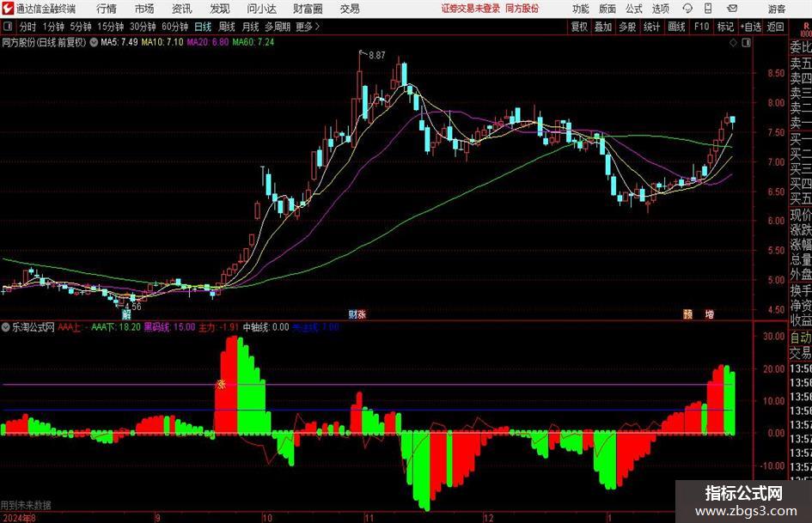The width and height of the screenshot is (812, 523).
Task: Open the 行情 menu
Action: pyautogui.click(x=107, y=9)
